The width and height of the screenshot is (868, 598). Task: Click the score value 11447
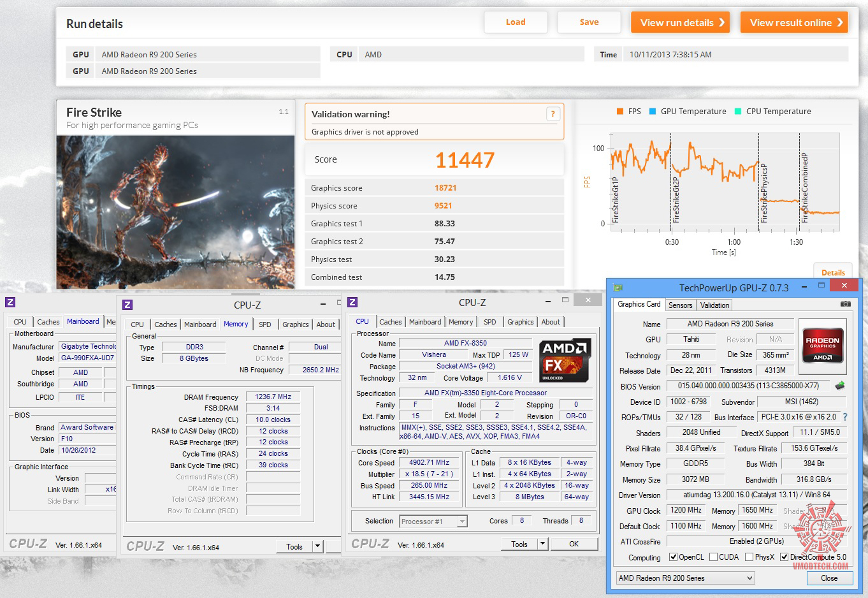pos(465,160)
